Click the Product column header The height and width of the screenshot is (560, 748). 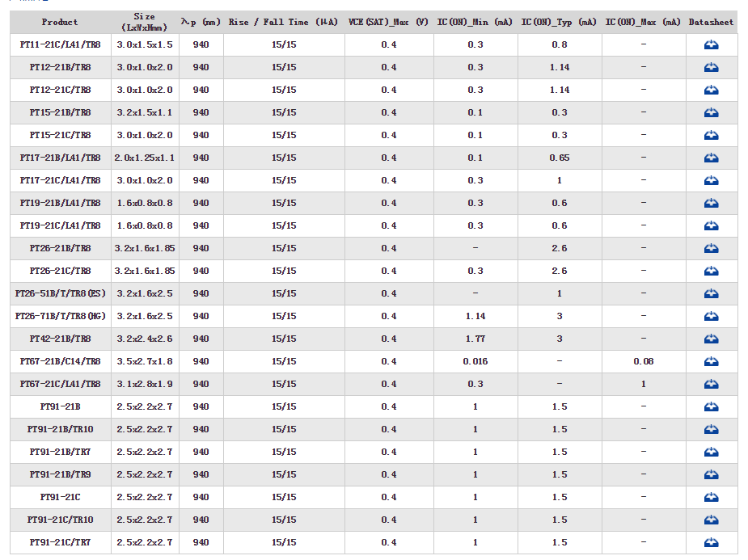click(x=60, y=22)
